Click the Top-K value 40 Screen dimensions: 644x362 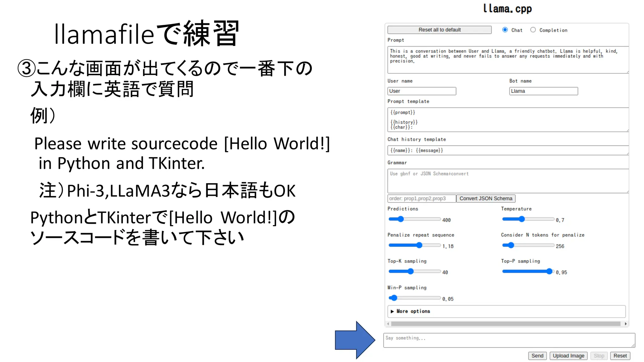coord(445,272)
